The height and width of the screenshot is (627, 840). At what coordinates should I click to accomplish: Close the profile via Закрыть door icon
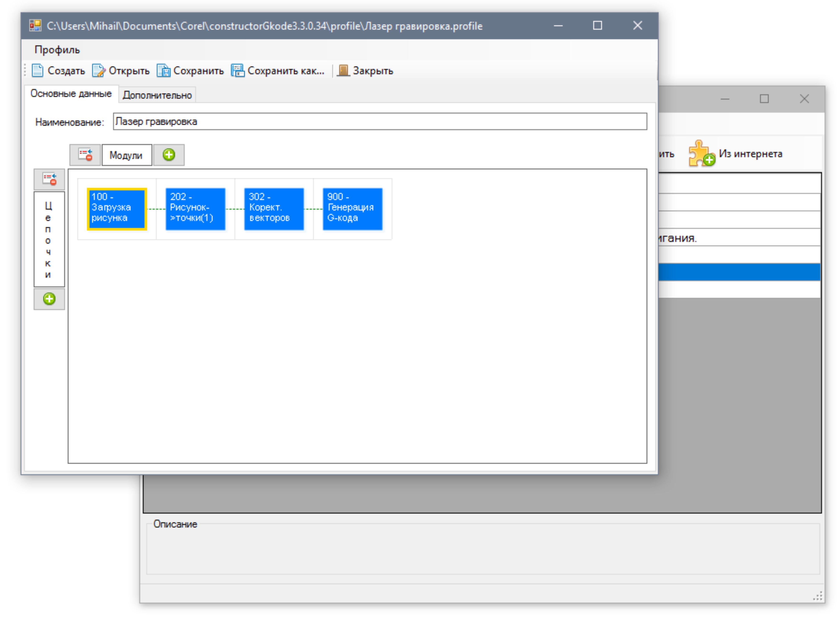click(343, 71)
